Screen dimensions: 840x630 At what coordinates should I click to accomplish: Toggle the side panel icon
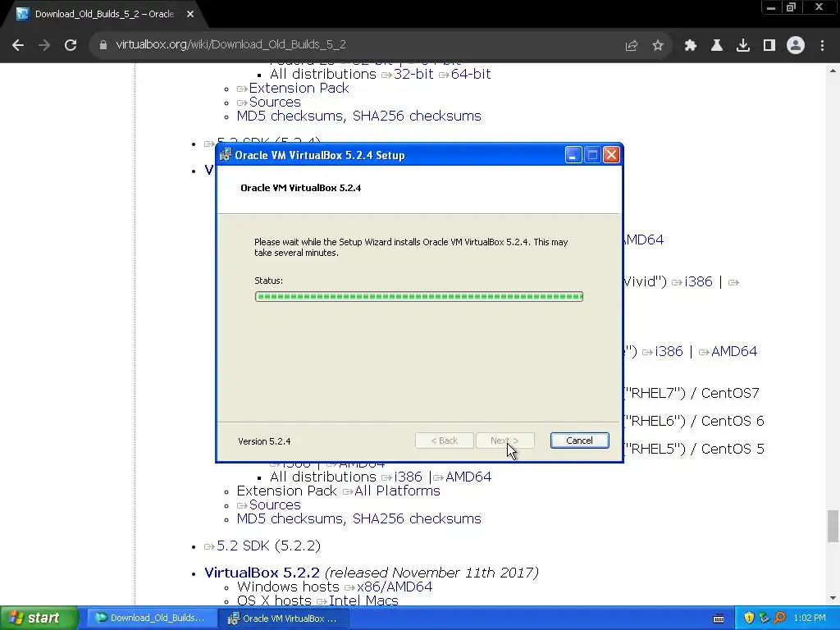[769, 46]
